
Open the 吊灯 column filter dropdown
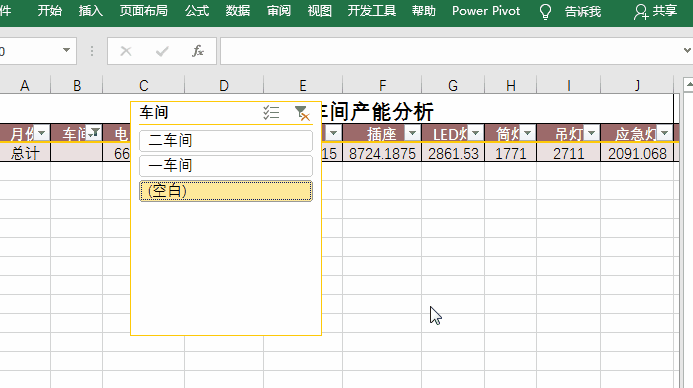pos(591,133)
